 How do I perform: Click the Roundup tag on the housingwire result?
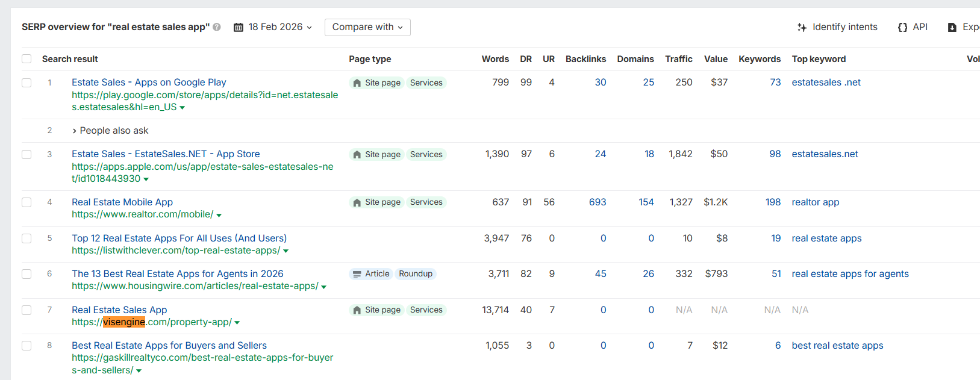416,274
